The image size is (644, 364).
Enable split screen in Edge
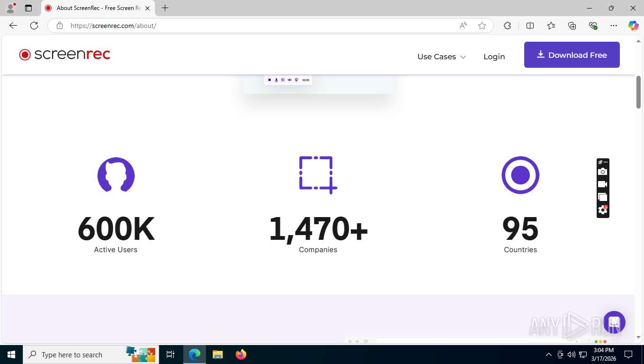click(530, 26)
